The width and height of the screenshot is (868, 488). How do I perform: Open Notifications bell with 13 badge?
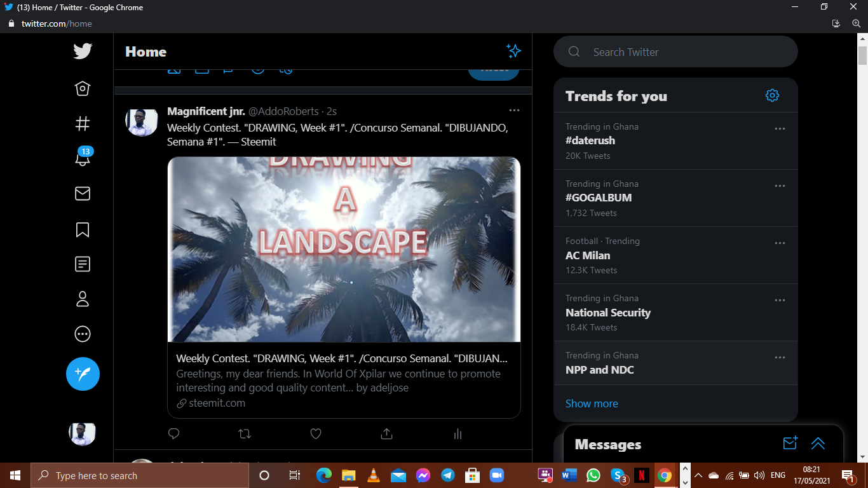click(83, 157)
